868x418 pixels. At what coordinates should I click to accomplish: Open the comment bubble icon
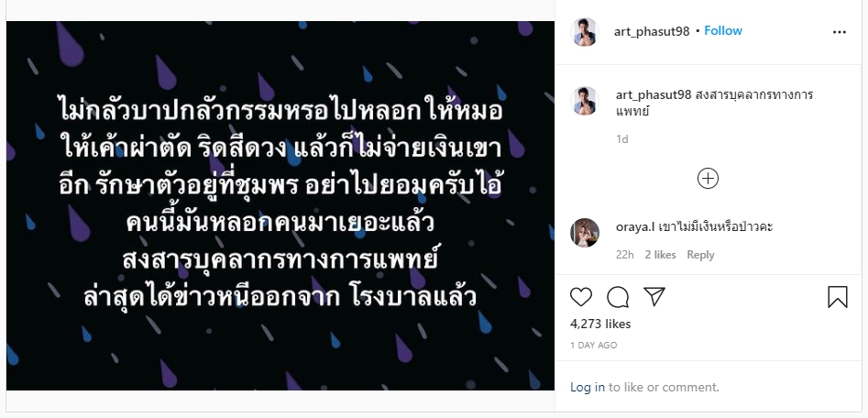point(618,297)
